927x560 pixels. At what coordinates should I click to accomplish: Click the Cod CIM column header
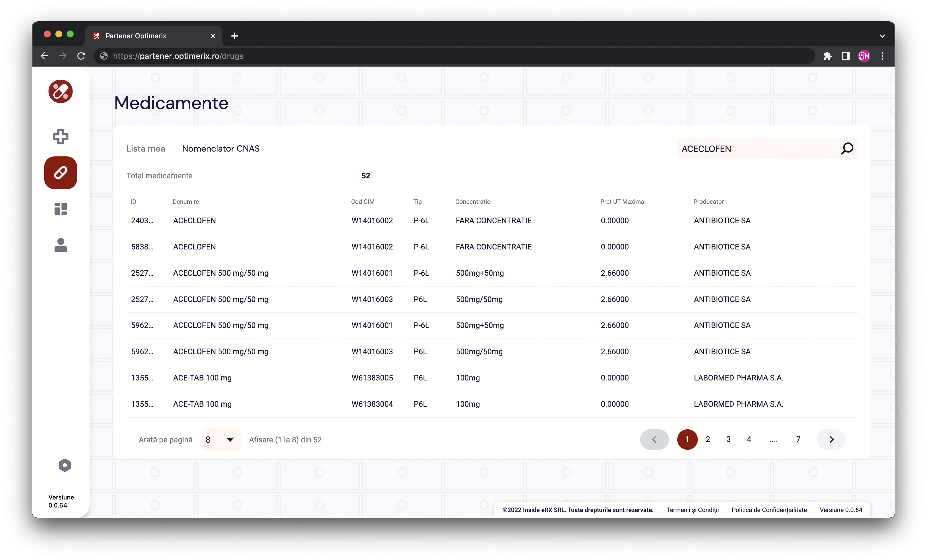pos(363,202)
